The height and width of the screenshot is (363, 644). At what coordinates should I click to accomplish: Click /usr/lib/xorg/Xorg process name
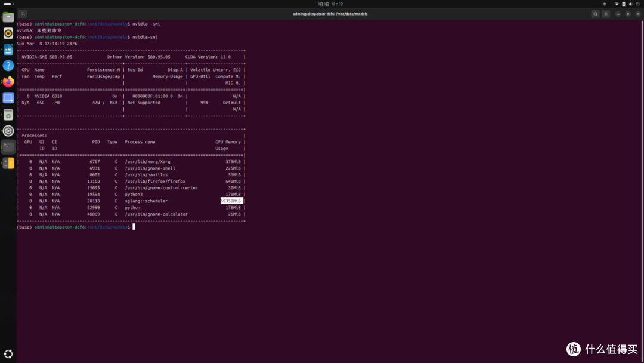click(x=147, y=162)
